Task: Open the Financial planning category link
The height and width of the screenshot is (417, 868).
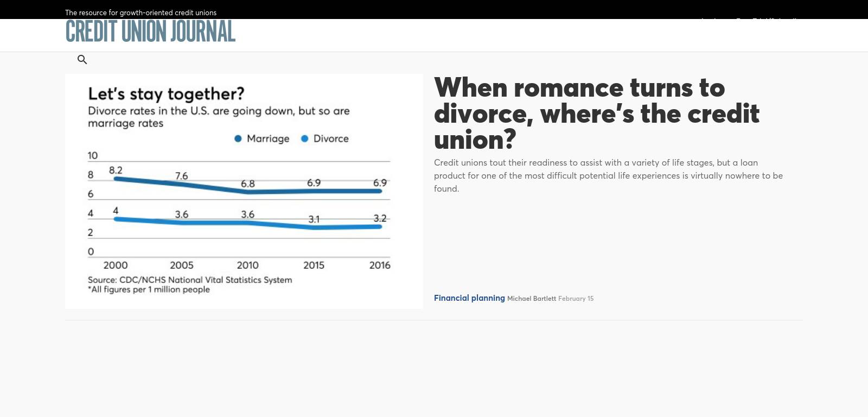Action: pos(469,298)
